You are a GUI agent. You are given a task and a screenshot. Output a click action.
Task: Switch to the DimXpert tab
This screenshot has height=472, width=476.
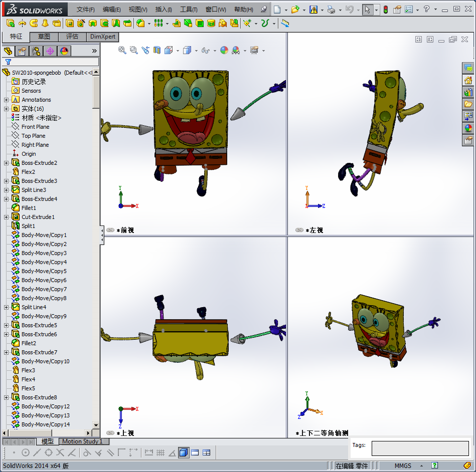(103, 37)
